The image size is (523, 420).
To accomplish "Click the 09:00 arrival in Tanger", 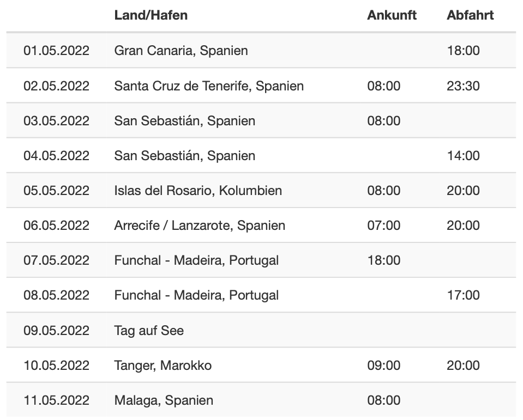I will point(384,366).
